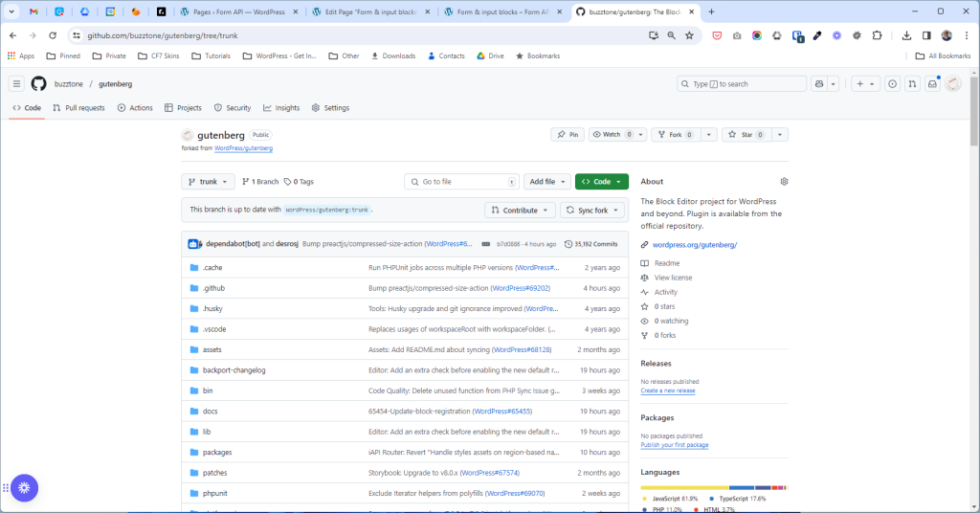Pin the gutenberg repository
The width and height of the screenshot is (980, 513).
pyautogui.click(x=568, y=135)
